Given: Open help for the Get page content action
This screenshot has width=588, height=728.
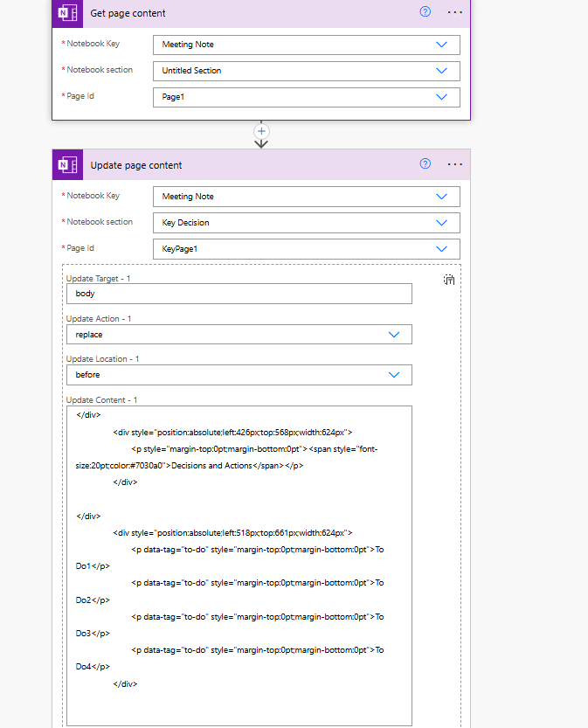Looking at the screenshot, I should [425, 11].
